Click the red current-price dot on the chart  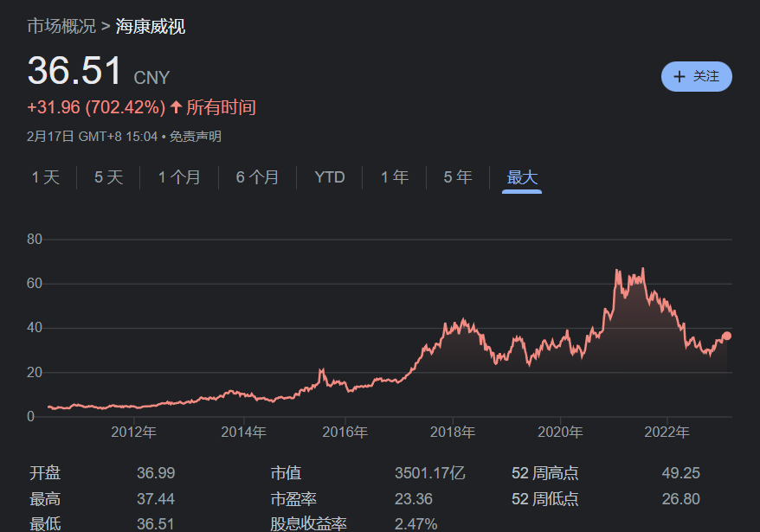726,336
